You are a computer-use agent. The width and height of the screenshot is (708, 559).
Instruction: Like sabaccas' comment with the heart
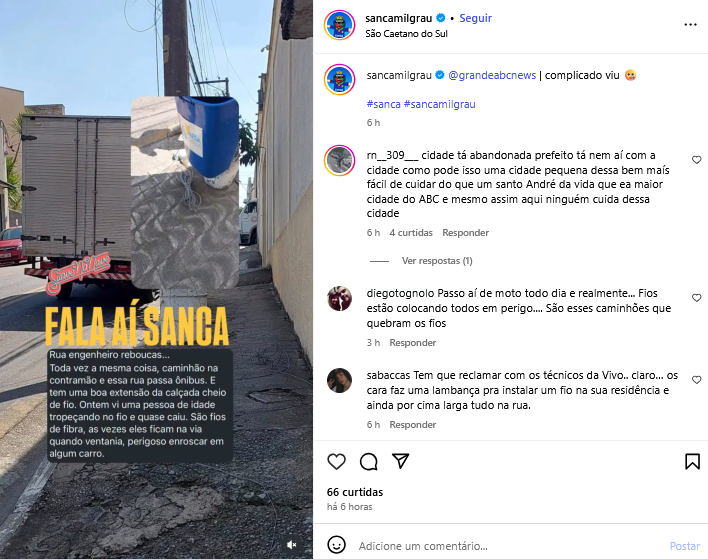click(696, 380)
